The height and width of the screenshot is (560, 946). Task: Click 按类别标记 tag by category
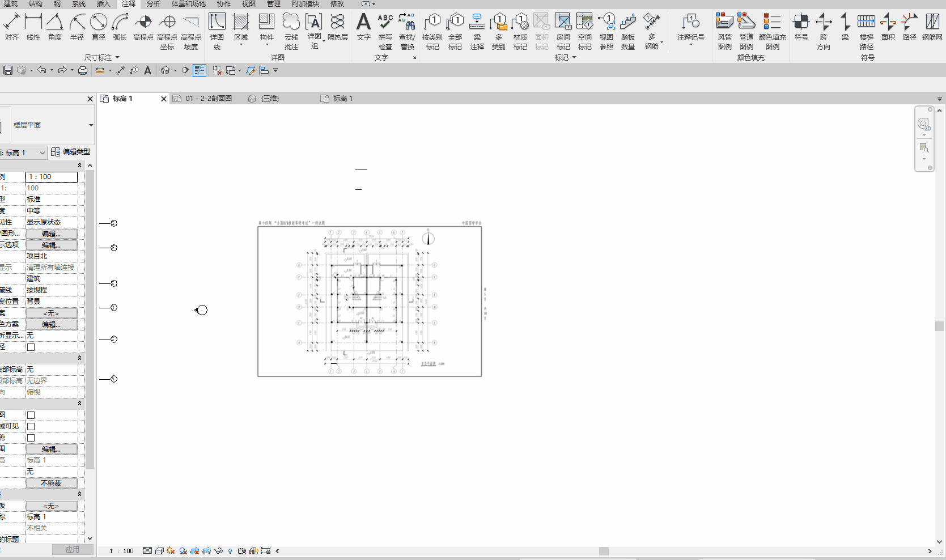pos(432,32)
